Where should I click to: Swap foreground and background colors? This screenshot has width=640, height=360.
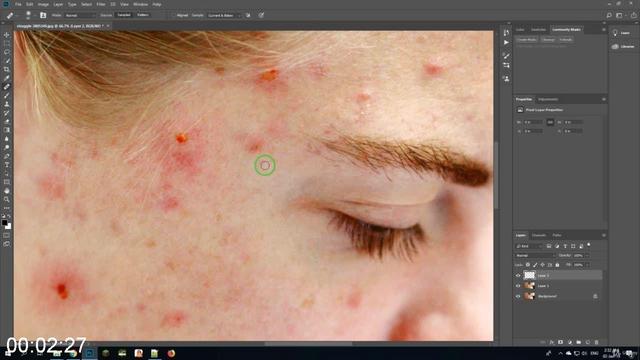9,216
